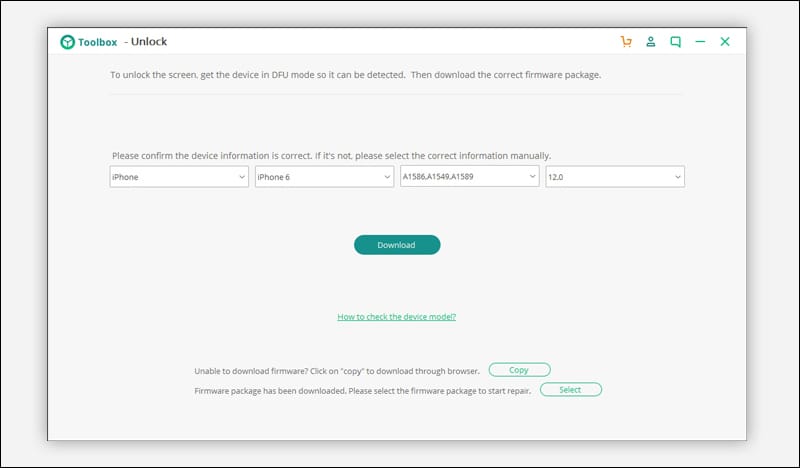Click 'Please confirm the device information' text

(x=332, y=156)
